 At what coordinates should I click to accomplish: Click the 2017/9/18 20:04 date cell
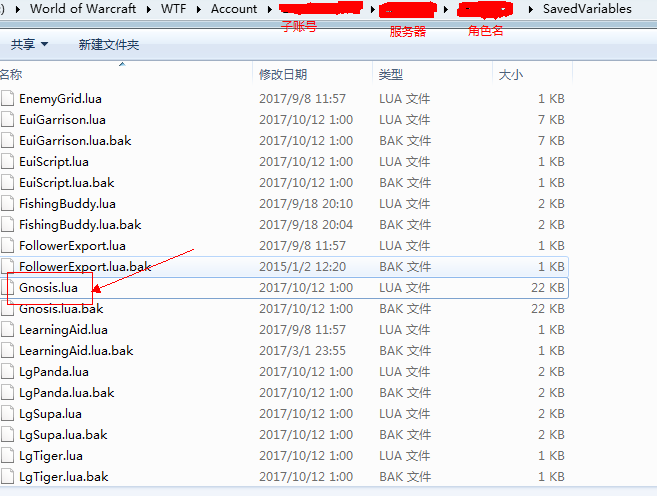coord(306,225)
